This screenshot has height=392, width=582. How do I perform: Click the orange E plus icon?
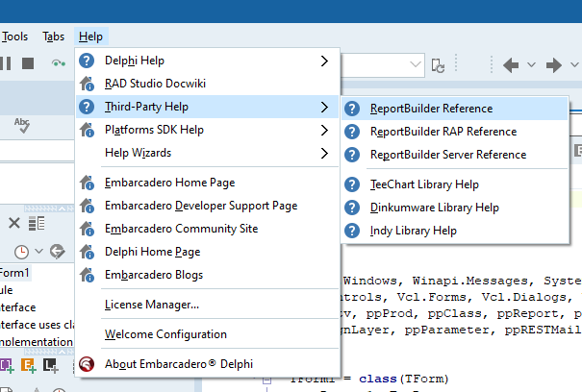coord(28,366)
